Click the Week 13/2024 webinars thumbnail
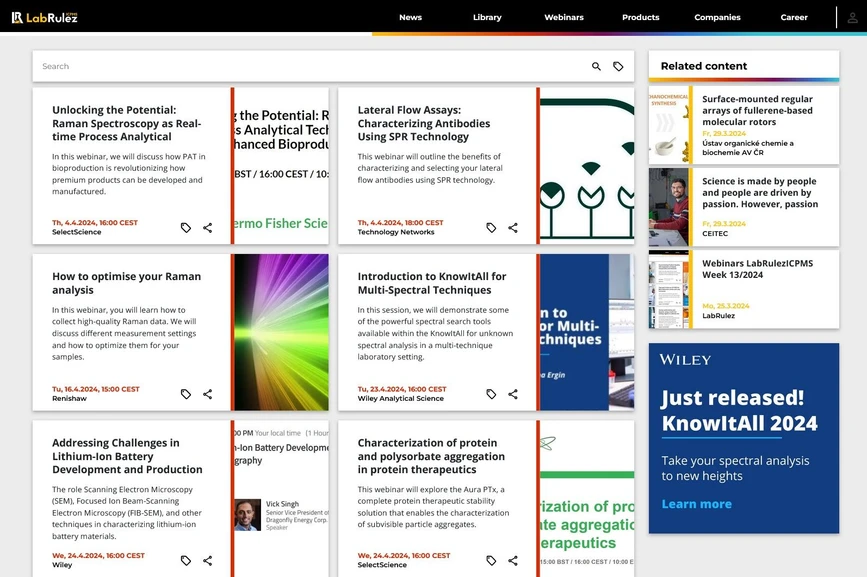This screenshot has height=577, width=867. point(668,290)
